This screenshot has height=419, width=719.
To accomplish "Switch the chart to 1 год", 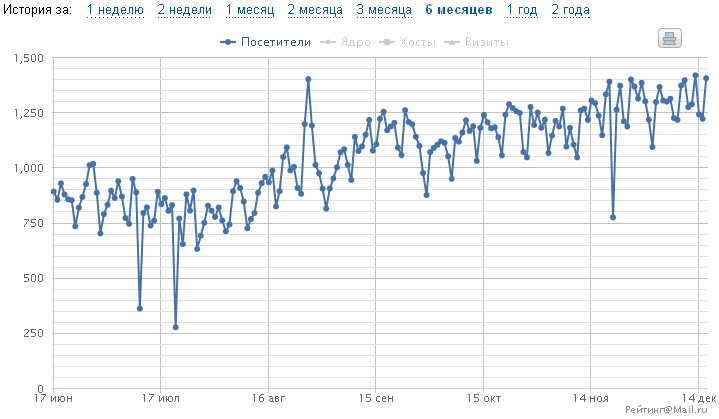I will [x=521, y=10].
